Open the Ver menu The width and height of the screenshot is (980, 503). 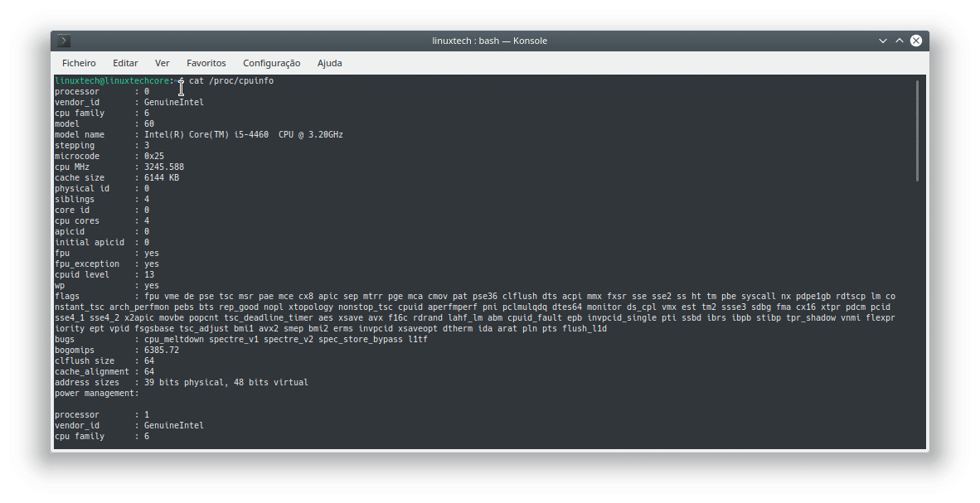click(162, 63)
